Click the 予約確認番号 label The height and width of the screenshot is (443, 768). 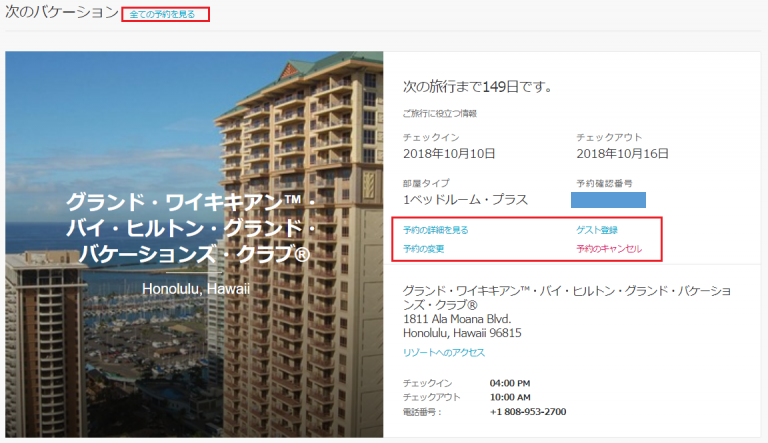coord(604,183)
